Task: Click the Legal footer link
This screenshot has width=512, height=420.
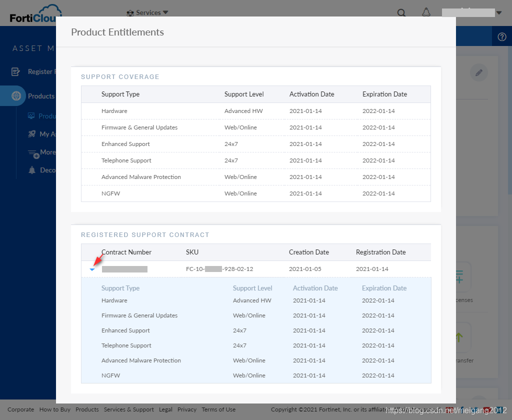Action: point(165,409)
